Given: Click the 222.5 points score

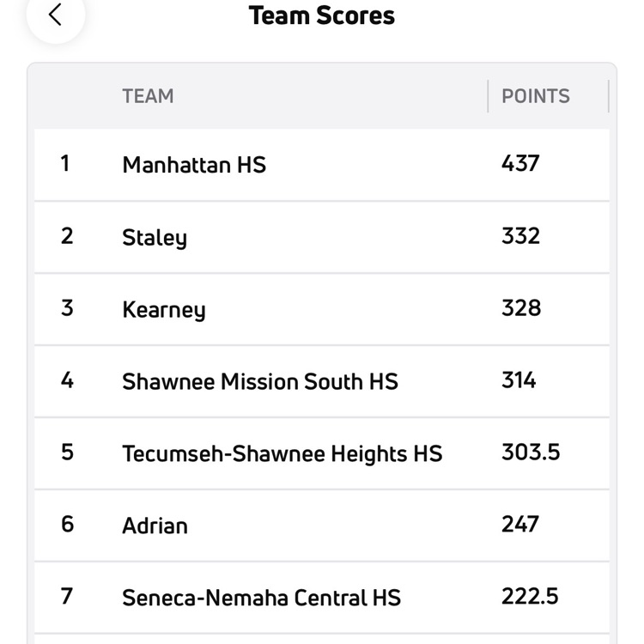Looking at the screenshot, I should [530, 596].
